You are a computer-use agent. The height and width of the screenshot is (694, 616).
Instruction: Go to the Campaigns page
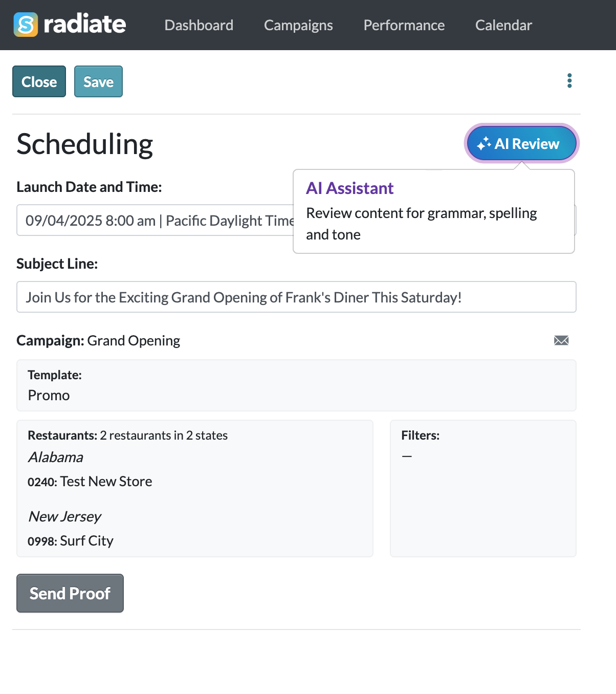coord(298,25)
